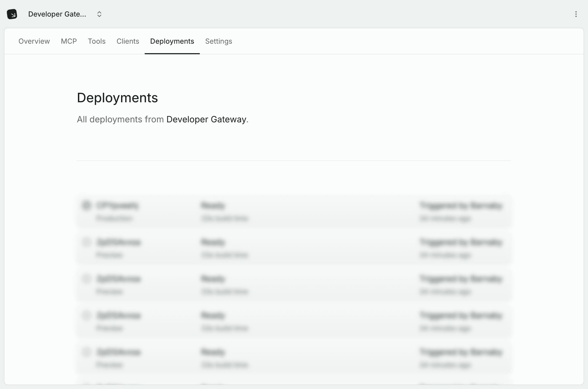The width and height of the screenshot is (588, 389).
Task: Click the status circle on the third deployment
Action: (87, 279)
